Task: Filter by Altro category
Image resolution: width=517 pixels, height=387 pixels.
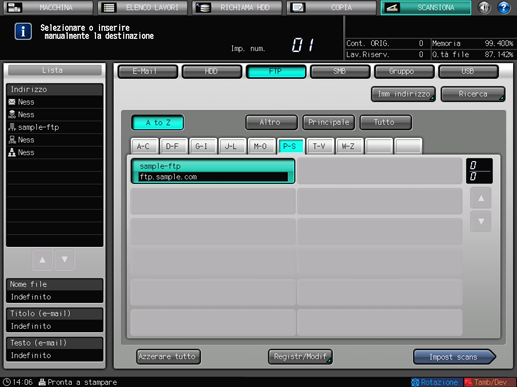Action: coord(271,122)
